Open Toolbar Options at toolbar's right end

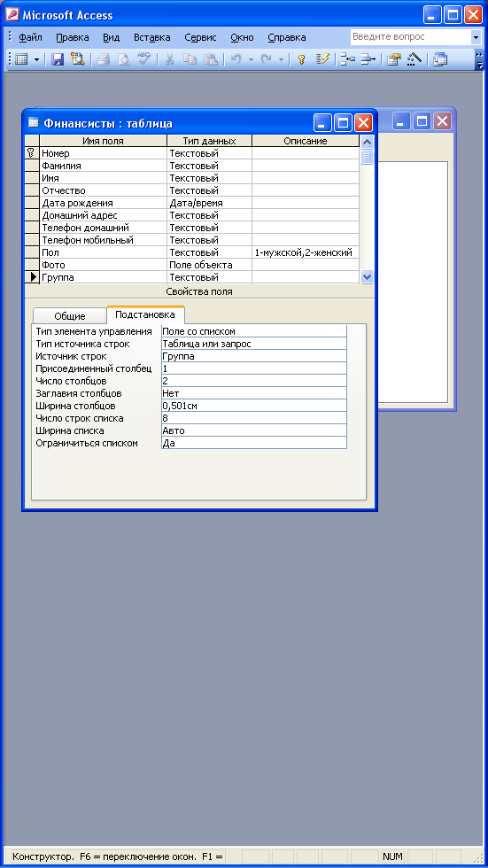pyautogui.click(x=479, y=59)
